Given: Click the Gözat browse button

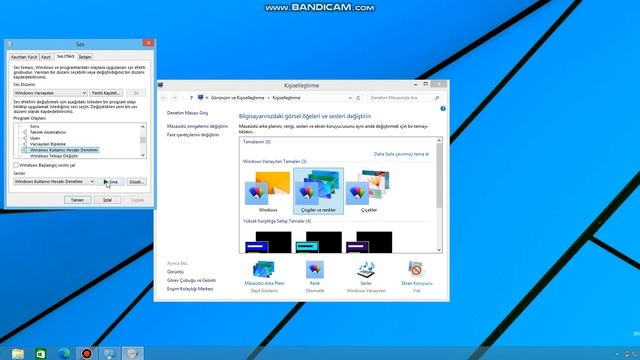Looking at the screenshot, I should point(136,182).
